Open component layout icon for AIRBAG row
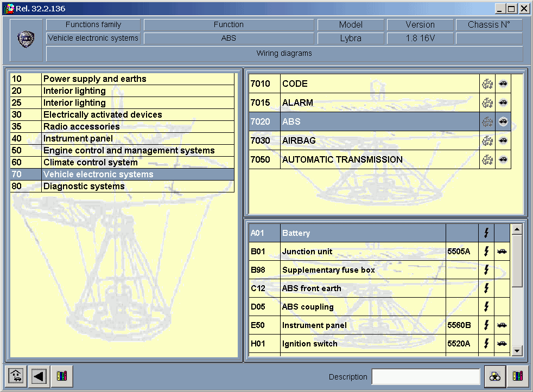This screenshot has height=392, width=533. [487, 140]
